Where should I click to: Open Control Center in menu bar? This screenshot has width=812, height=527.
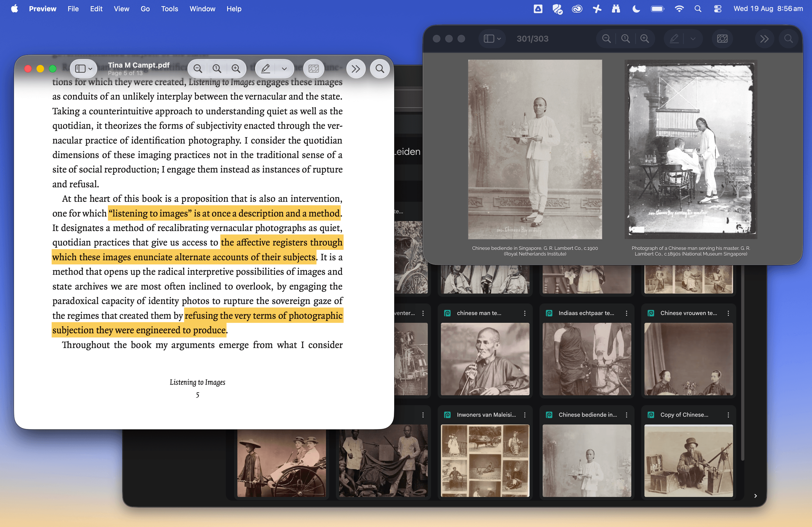(717, 9)
